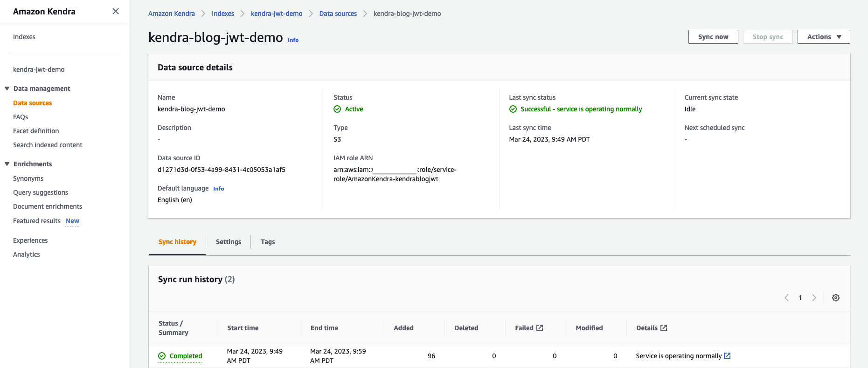Open table preferences gear icon
Screen dimensions: 868x368
tap(836, 298)
